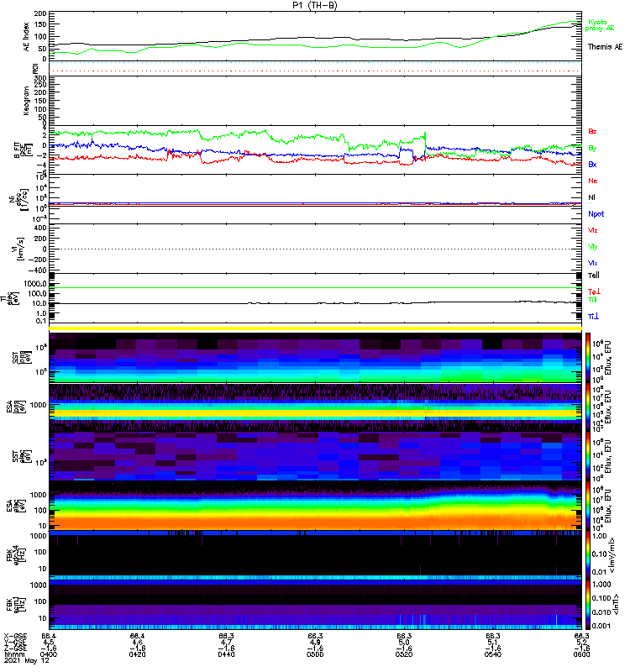Click the "0520" time tick label
The height and width of the screenshot is (672, 630).
pyautogui.click(x=404, y=654)
